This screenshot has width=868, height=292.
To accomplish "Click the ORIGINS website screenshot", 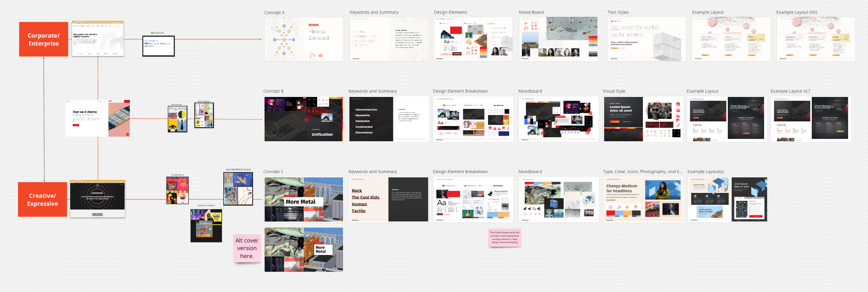I will (98, 199).
